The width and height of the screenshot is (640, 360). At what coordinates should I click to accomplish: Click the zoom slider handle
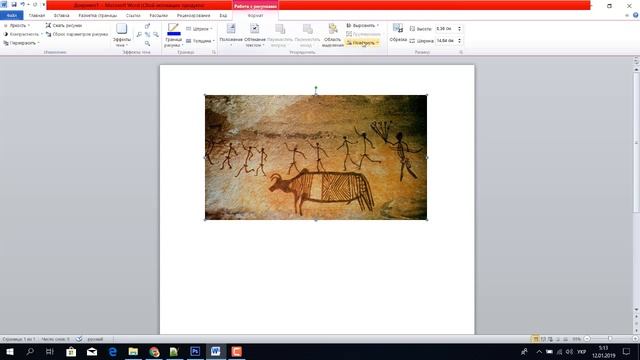pyautogui.click(x=610, y=339)
